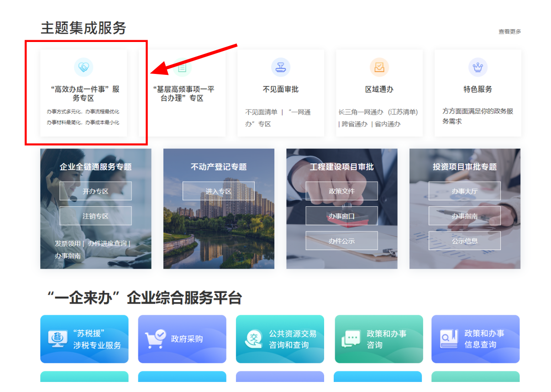This screenshot has height=392, width=551.
Task: Open 查看更多 link in header
Action: [x=509, y=31]
